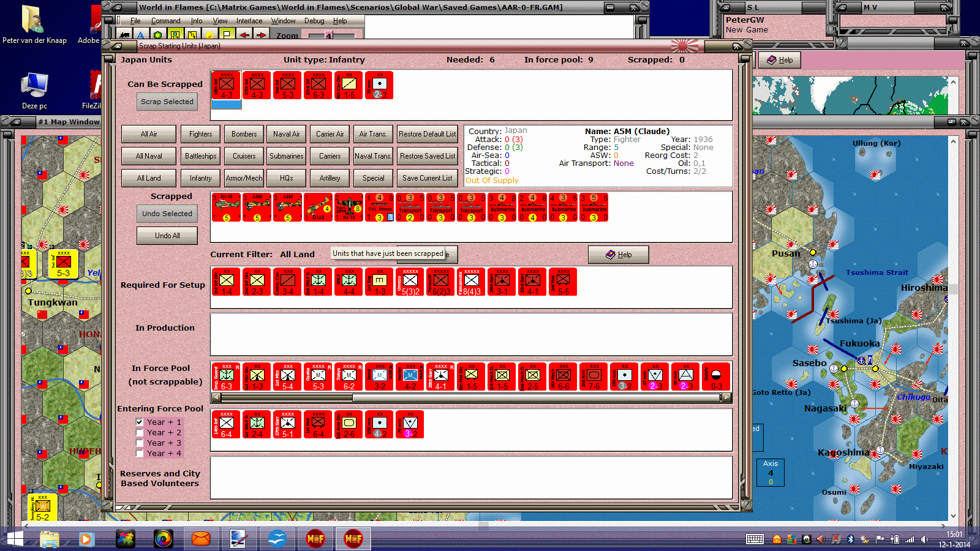Viewport: 980px width, 551px height.
Task: Select the 75 mm 3-2 entering counter
Action: (x=410, y=424)
